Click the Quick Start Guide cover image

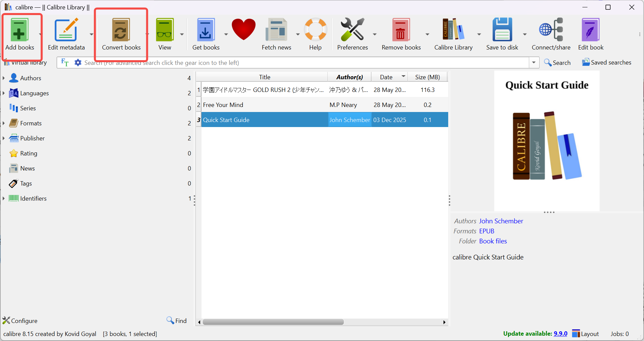pyautogui.click(x=547, y=141)
